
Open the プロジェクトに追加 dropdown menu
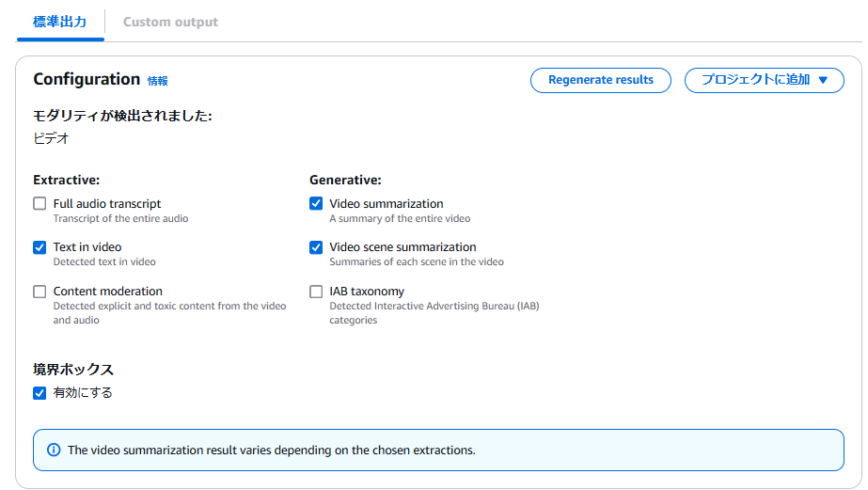point(764,80)
